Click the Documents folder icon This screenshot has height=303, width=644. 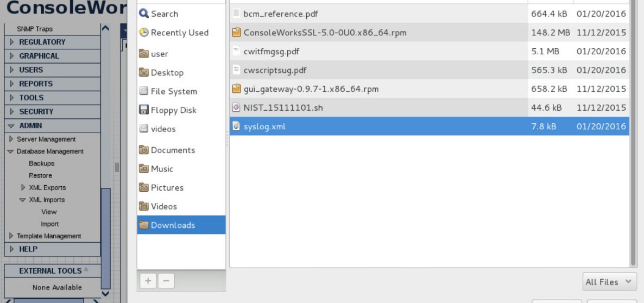point(144,150)
